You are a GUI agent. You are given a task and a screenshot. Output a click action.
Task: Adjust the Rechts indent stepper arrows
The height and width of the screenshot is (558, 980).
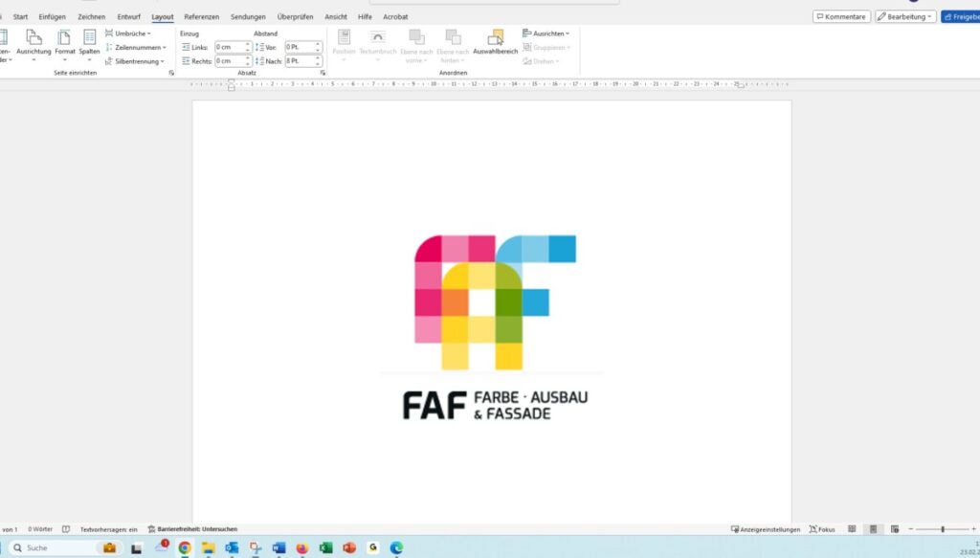[x=248, y=61]
